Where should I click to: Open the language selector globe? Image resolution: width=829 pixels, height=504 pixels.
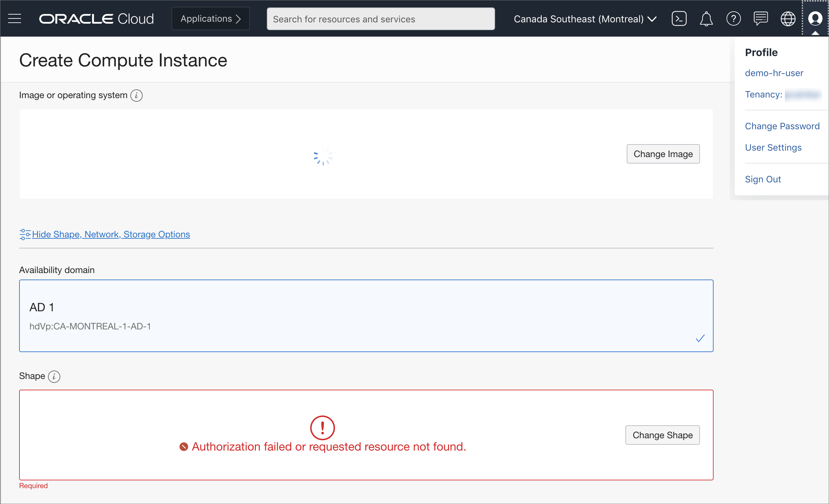tap(788, 18)
